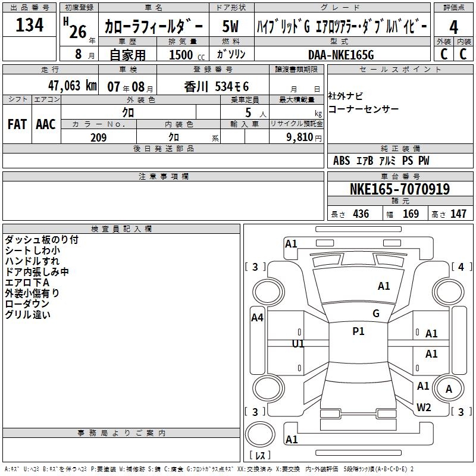The height and width of the screenshot is (476, 476).
Task: Select the 検査員記入欄 header
Action: (x=121, y=229)
